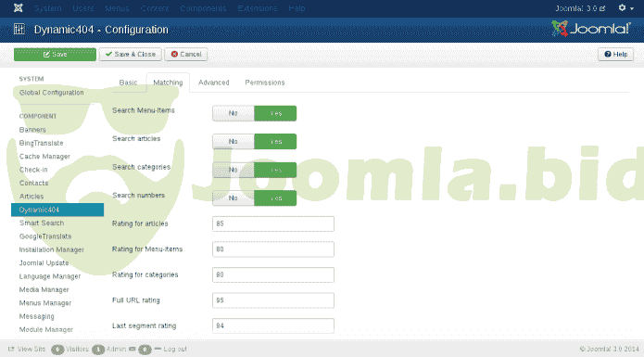The image size is (644, 357).
Task: Open the Components menu
Action: pyautogui.click(x=203, y=8)
